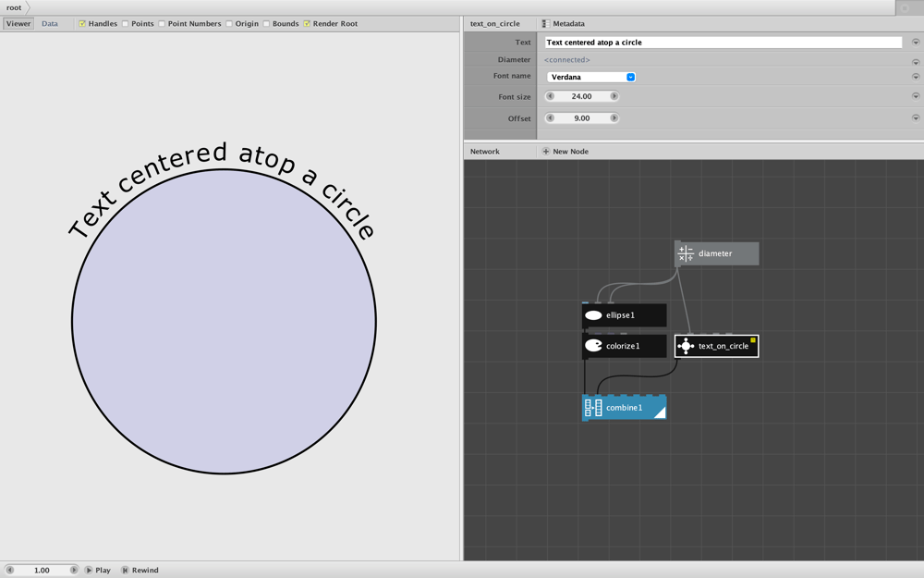Toggle the Render Root checkbox
Image resolution: width=924 pixels, height=578 pixels.
(307, 24)
